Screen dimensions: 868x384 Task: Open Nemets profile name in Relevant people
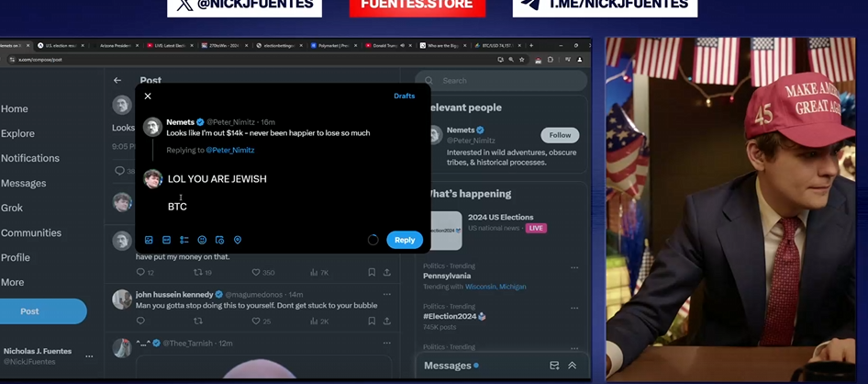(x=461, y=130)
